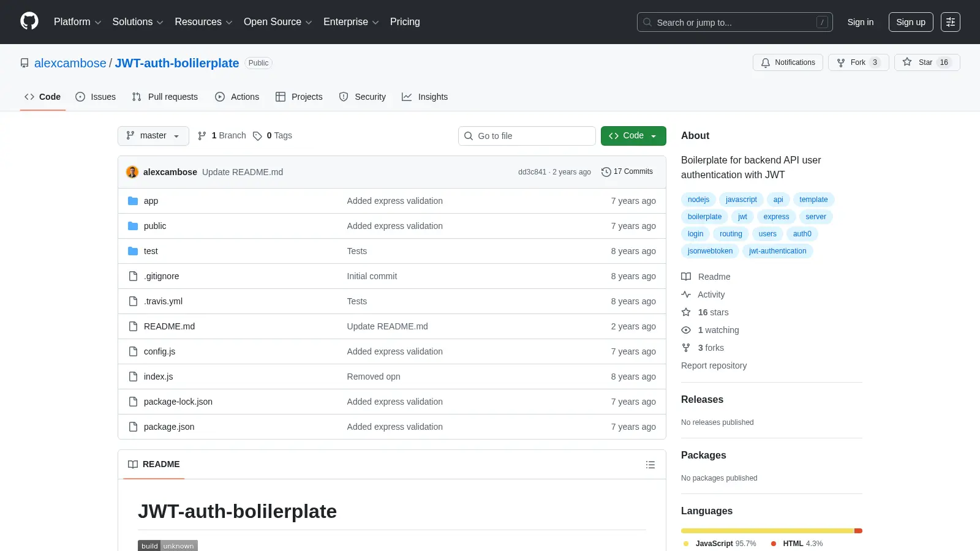The width and height of the screenshot is (980, 551).
Task: Click the jsonwebtoken topic tag
Action: (x=710, y=251)
